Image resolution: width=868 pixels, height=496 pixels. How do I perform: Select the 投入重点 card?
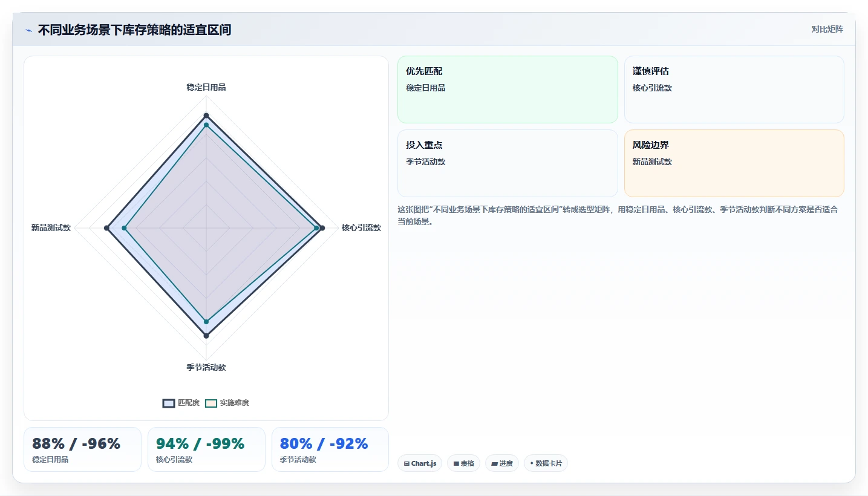click(507, 163)
